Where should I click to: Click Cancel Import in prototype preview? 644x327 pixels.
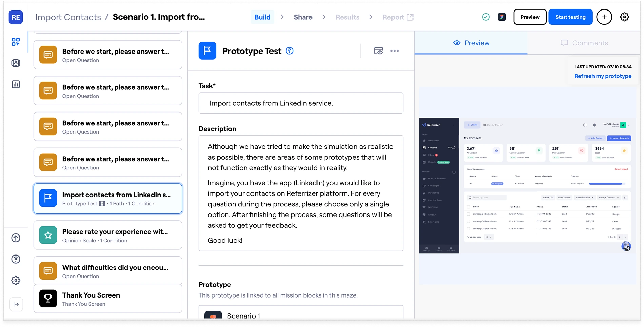621,169
